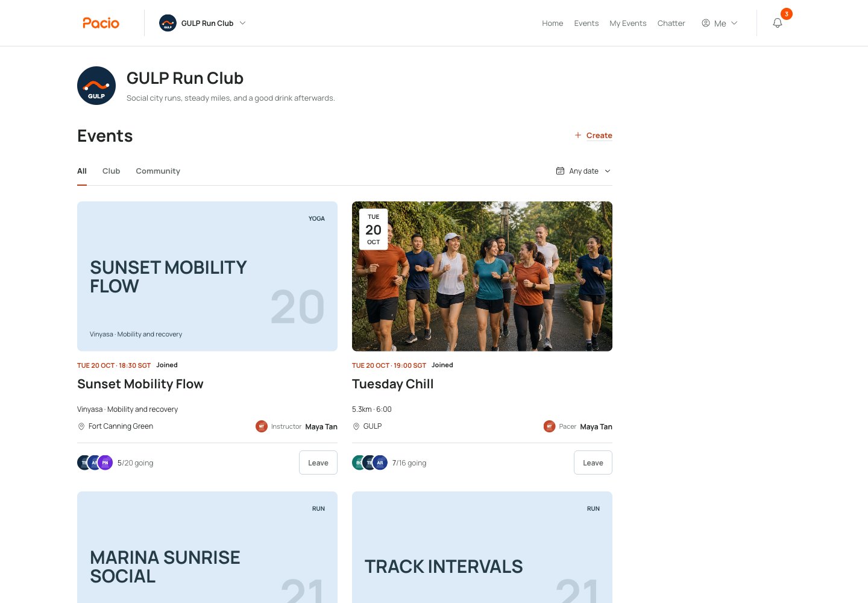The height and width of the screenshot is (603, 868).
Task: Click the Fort Canning Green location
Action: click(121, 426)
